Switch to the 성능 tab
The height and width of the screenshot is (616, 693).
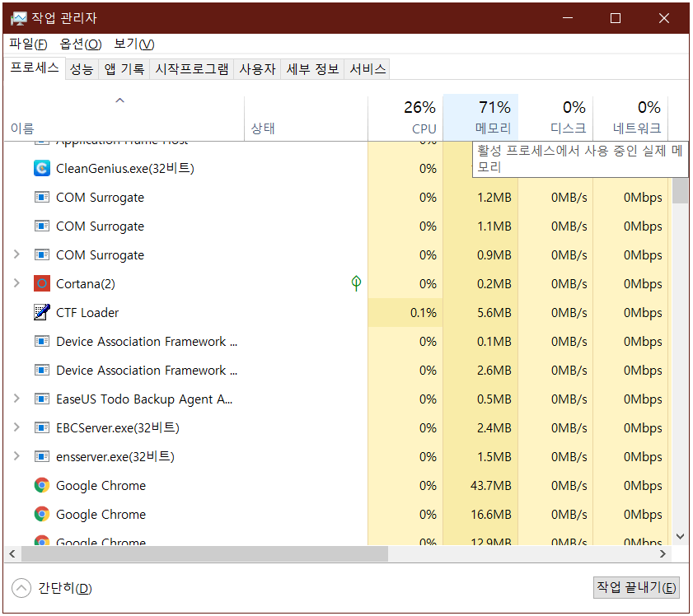point(81,69)
